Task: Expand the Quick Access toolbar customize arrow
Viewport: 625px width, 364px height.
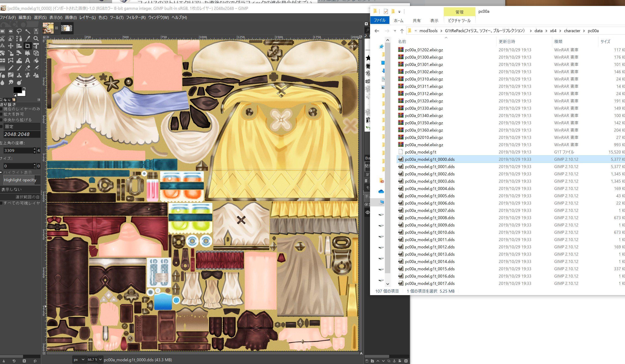Action: click(399, 12)
